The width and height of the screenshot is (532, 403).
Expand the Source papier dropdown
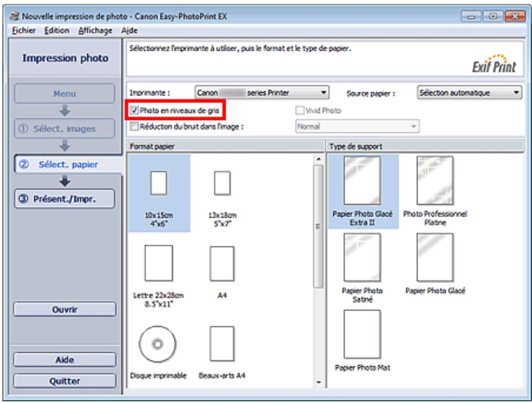pyautogui.click(x=469, y=92)
